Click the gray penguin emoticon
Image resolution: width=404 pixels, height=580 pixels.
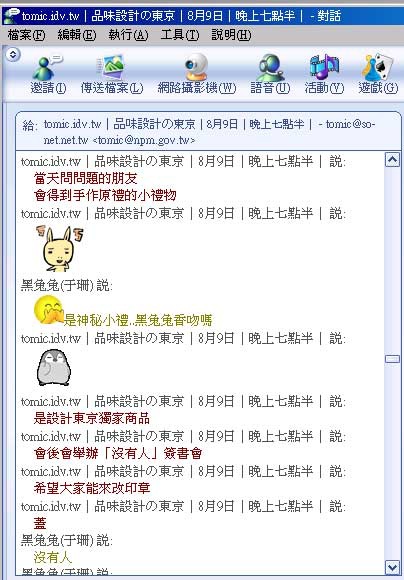coord(54,368)
